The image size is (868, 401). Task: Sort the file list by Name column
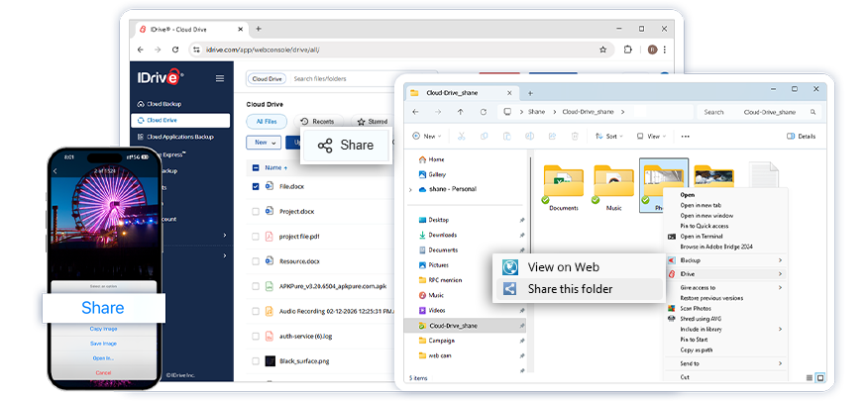click(x=276, y=167)
